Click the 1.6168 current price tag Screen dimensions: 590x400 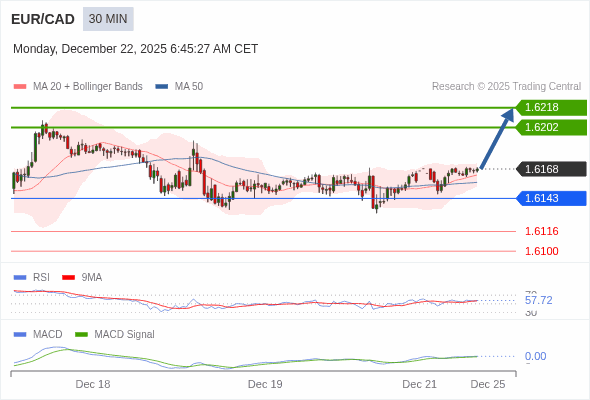[551, 169]
